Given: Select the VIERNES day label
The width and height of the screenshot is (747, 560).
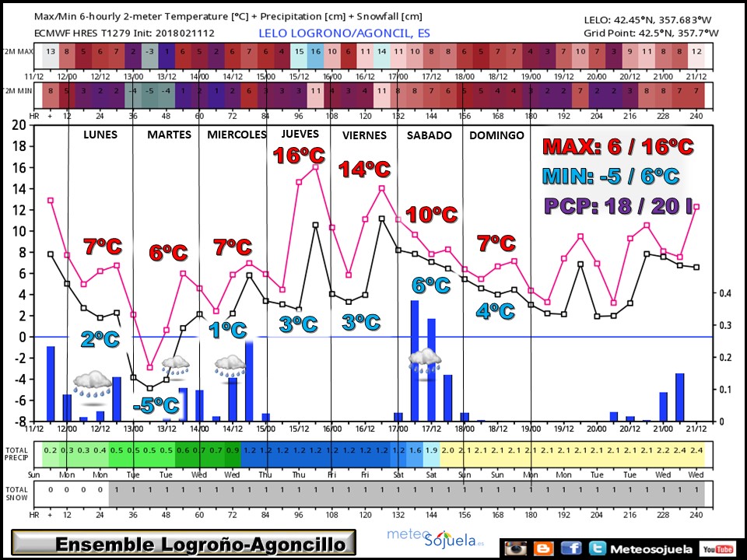Looking at the screenshot, I should pyautogui.click(x=364, y=135).
